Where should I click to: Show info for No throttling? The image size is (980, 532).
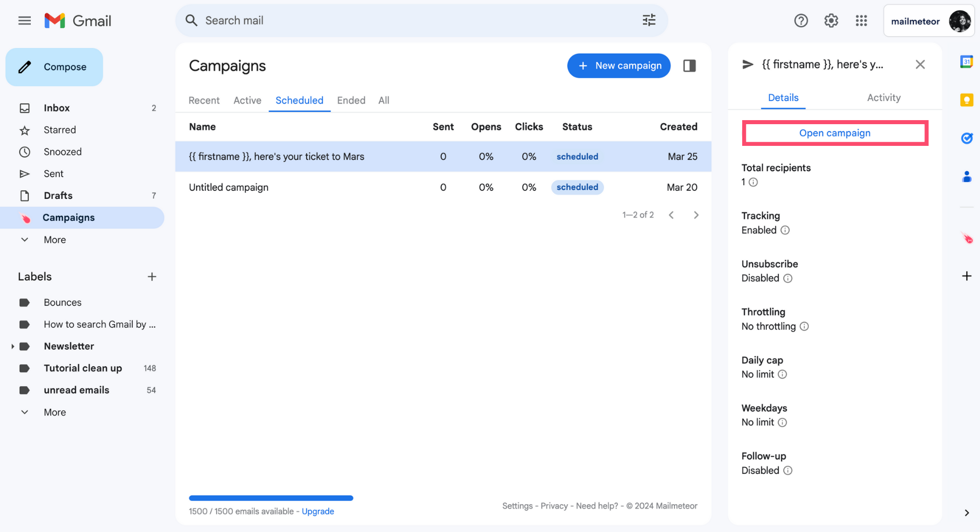(804, 327)
